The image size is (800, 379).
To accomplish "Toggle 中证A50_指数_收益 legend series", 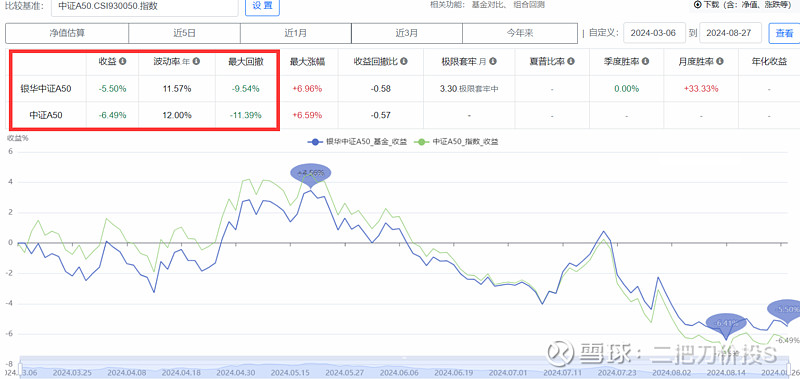I will [456, 142].
